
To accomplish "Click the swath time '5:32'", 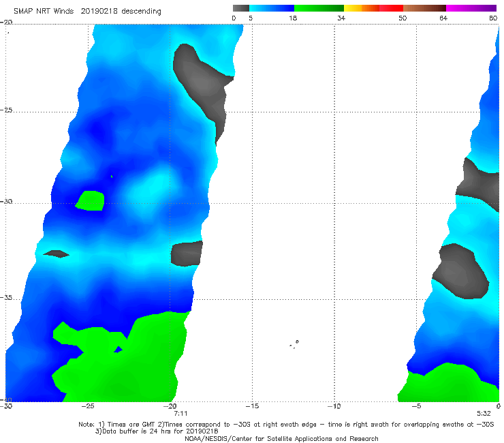I will point(484,414).
